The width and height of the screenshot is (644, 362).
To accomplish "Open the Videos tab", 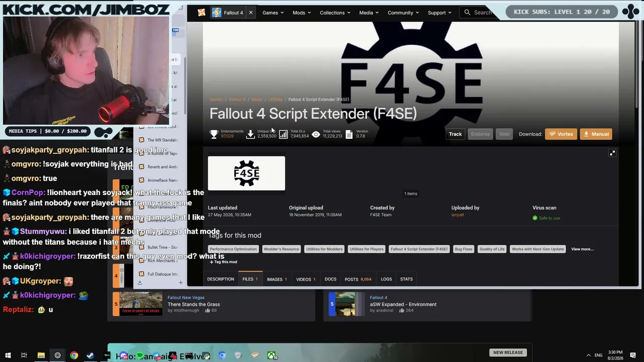I will (x=306, y=279).
